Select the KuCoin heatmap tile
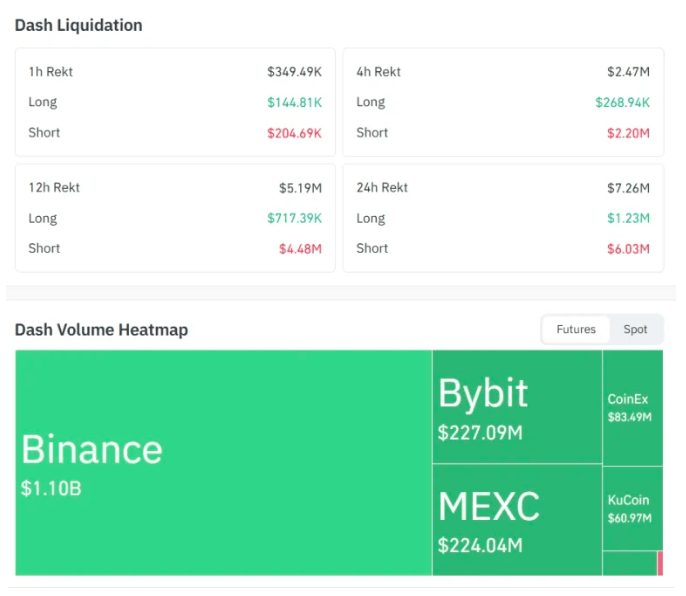Viewport: 686px width, 596px height. [x=633, y=508]
